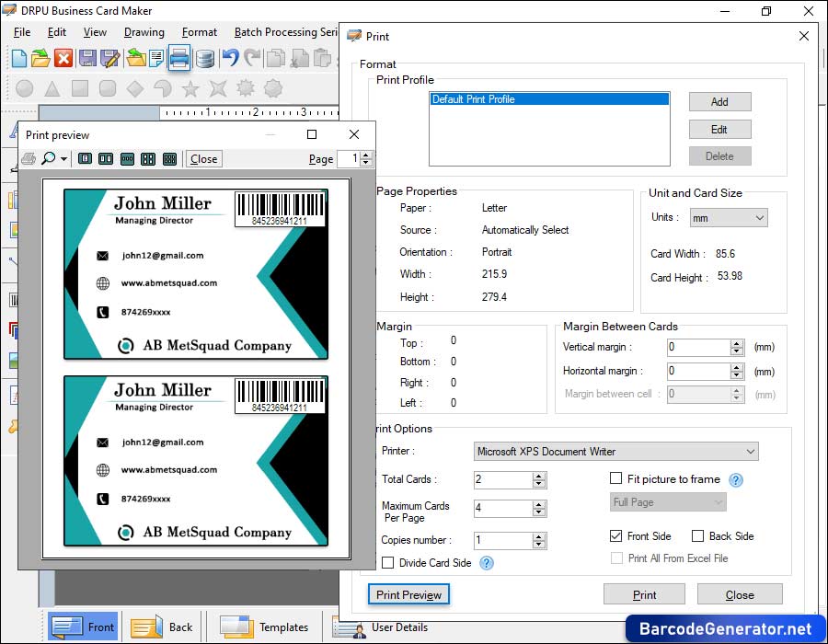Uncheck the Front Side option

(x=616, y=535)
